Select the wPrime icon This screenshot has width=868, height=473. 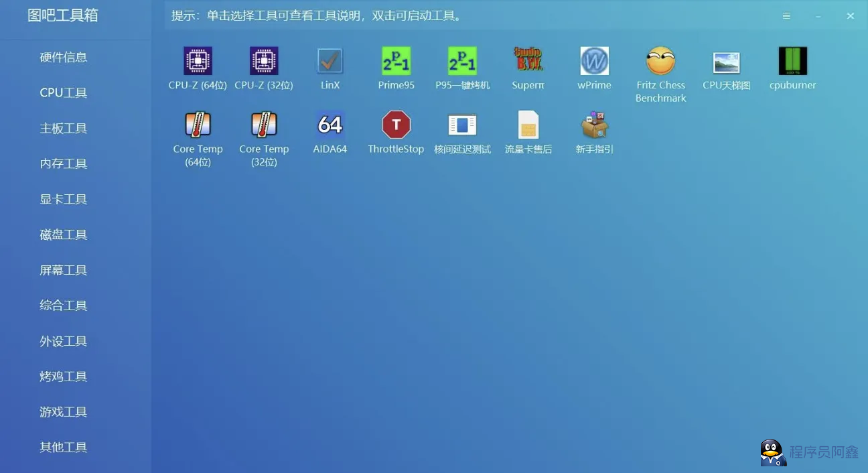point(594,61)
